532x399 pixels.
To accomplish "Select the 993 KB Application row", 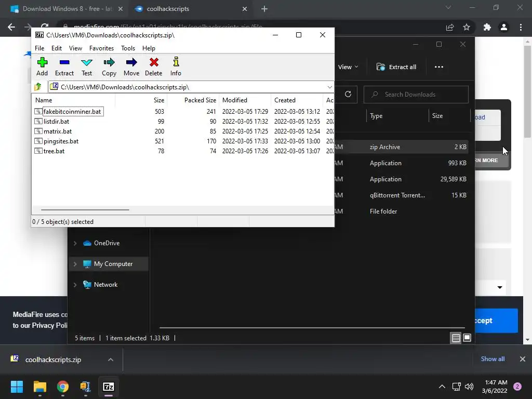I will pyautogui.click(x=401, y=163).
